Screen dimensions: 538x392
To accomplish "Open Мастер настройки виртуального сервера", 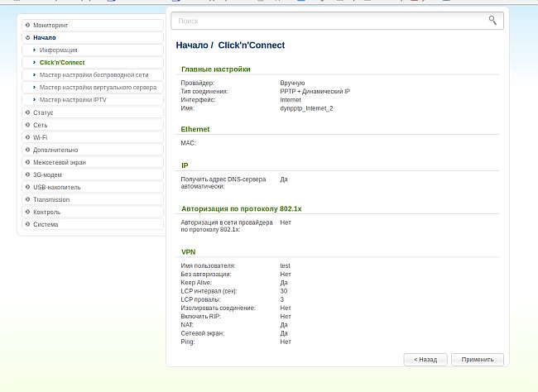I will pos(98,88).
